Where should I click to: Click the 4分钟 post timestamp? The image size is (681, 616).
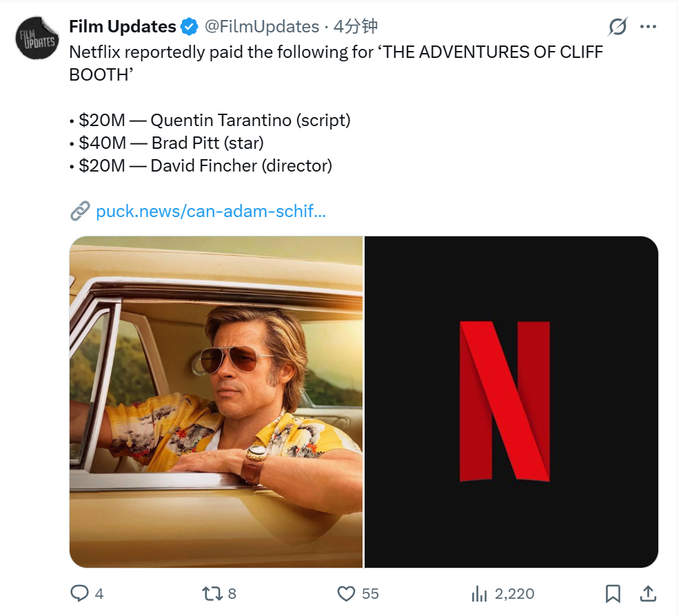click(x=356, y=27)
